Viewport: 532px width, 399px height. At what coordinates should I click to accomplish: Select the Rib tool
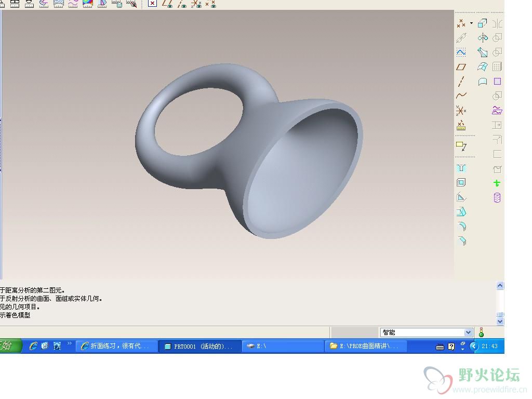pos(461,197)
